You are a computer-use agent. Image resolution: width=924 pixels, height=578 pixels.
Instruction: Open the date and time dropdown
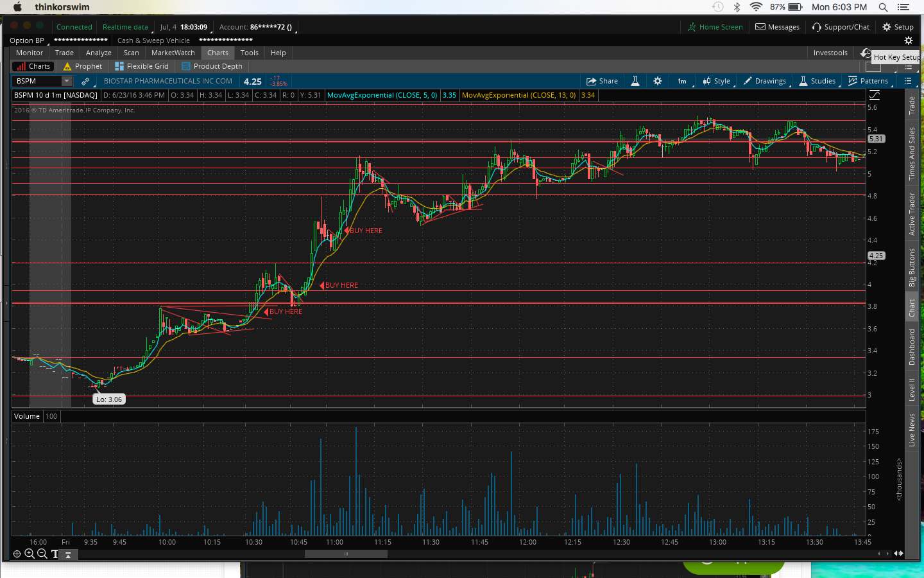(185, 27)
